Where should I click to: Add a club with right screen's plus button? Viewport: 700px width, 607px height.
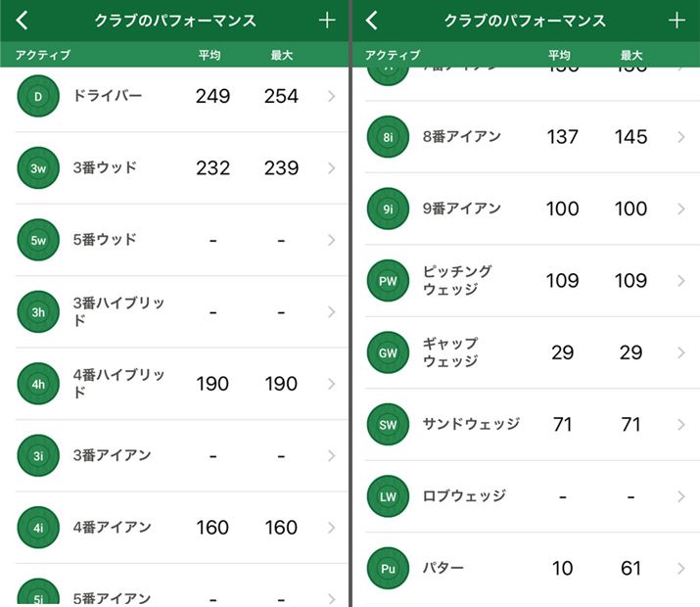pyautogui.click(x=677, y=21)
